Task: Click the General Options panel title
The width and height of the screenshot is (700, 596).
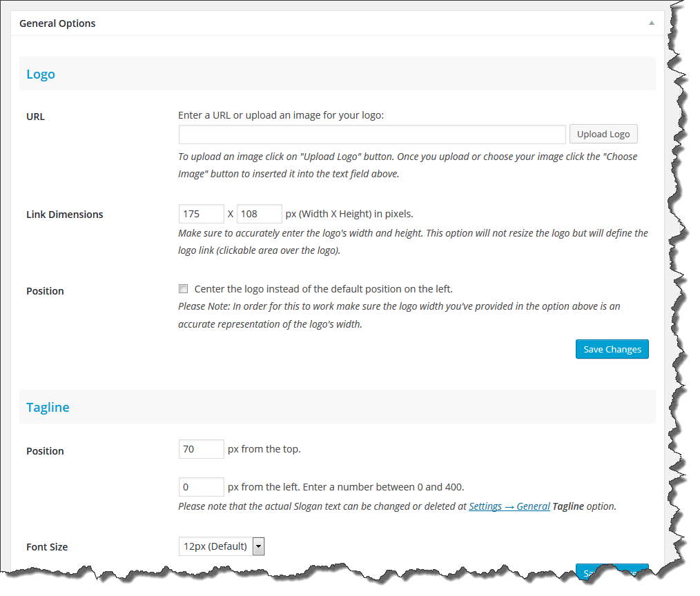Action: 57,23
